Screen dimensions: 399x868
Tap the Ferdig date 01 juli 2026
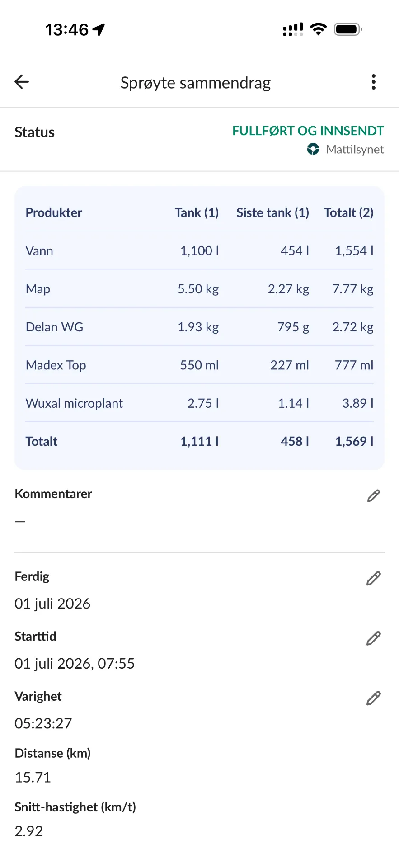point(52,604)
